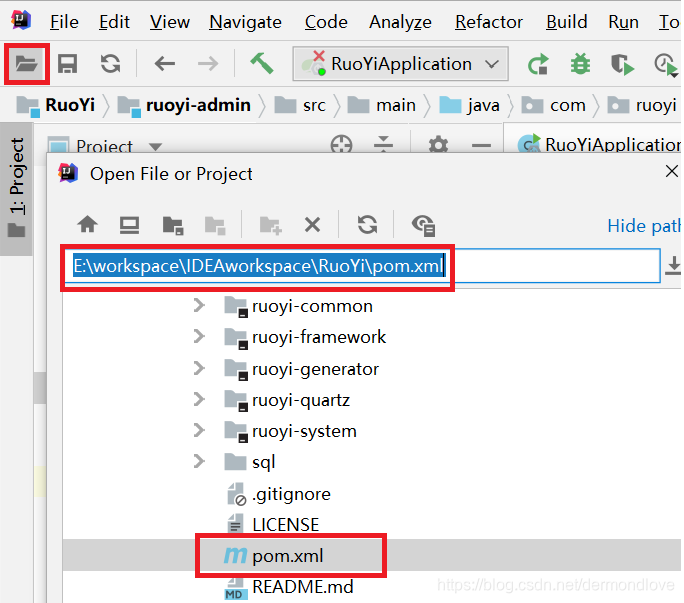Click the ruoyi-admin breadcrumb
This screenshot has height=603, width=684.
(185, 105)
